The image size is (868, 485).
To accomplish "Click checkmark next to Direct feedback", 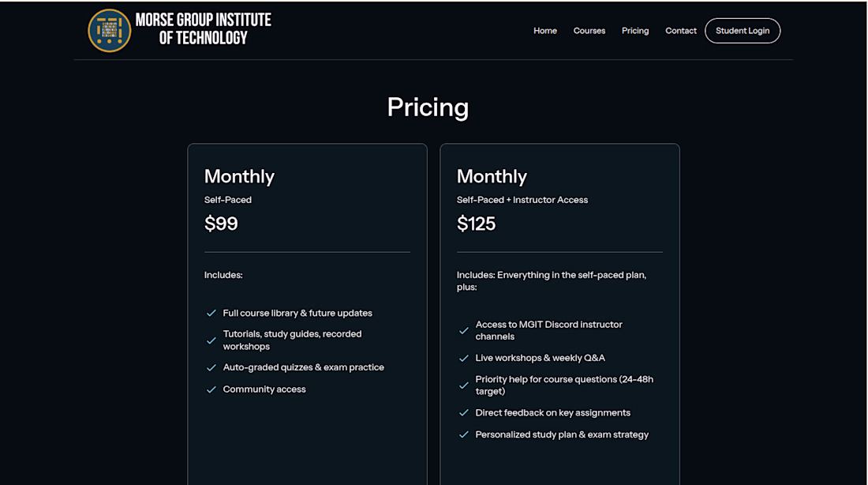I will 464,413.
